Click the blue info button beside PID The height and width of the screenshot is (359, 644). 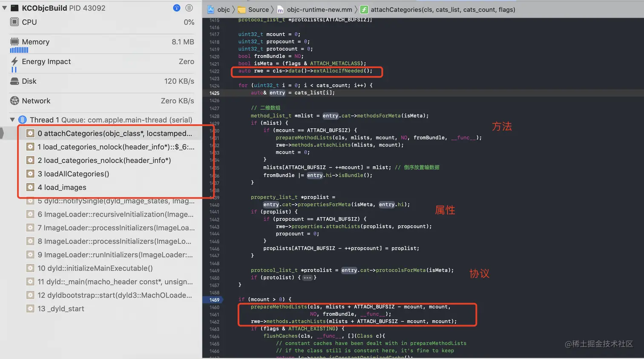point(177,8)
